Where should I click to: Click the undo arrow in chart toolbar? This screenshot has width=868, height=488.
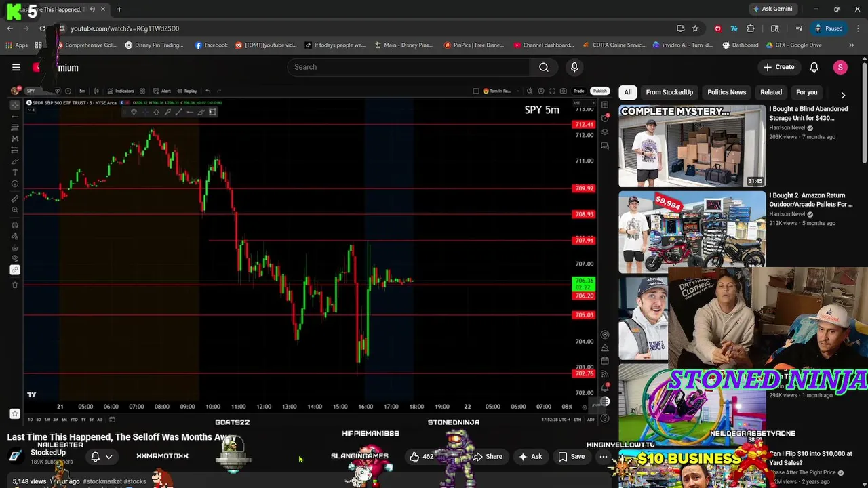click(208, 91)
